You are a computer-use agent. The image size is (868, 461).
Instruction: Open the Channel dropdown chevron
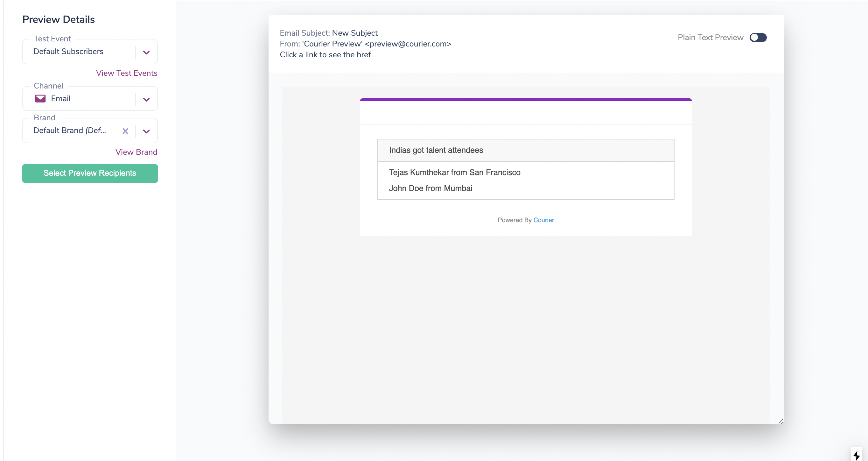pos(146,99)
